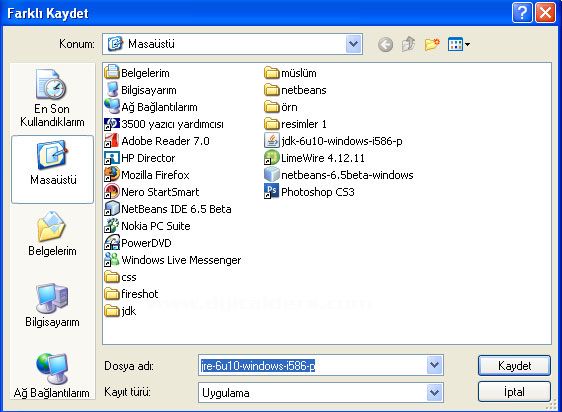
Task: Click the Konum combo box showing Masaüstü
Action: [x=232, y=44]
